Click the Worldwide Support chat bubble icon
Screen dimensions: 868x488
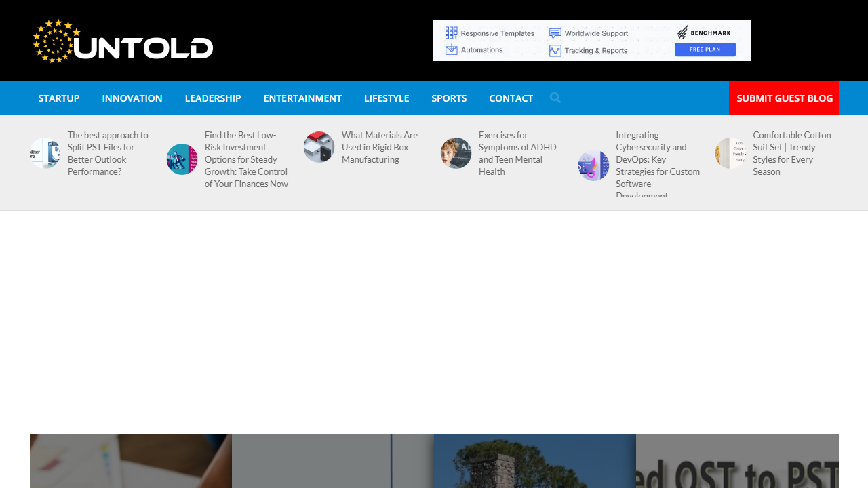(555, 33)
